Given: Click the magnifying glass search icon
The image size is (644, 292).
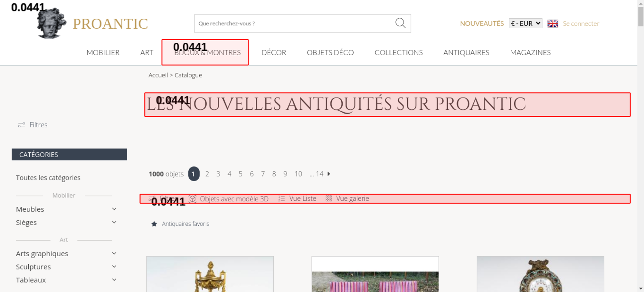Looking at the screenshot, I should point(400,23).
